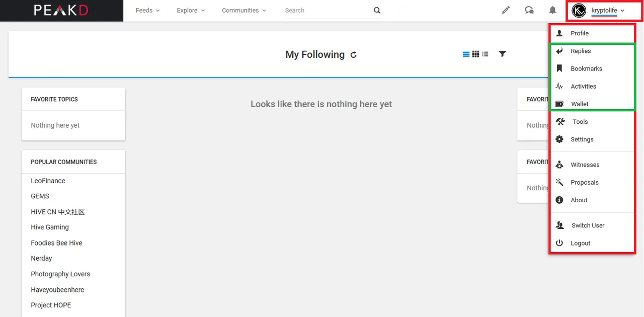Viewport: 644px width, 317px height.
Task: Click the kryptolife avatar image
Action: tap(580, 10)
